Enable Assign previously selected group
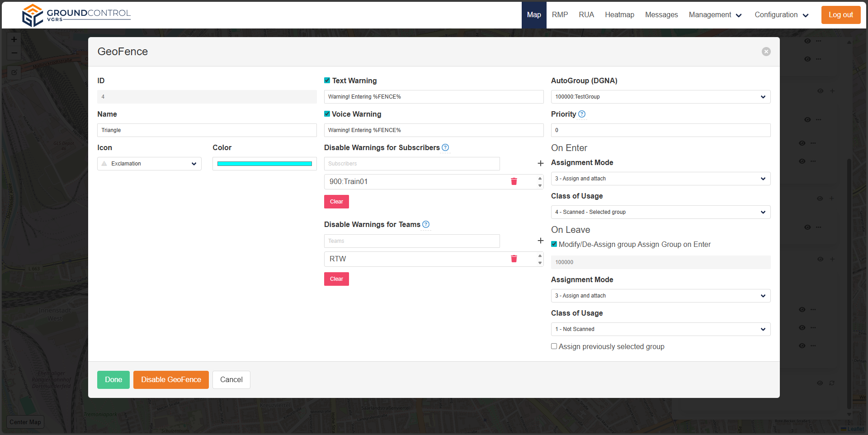Screen dimensions: 868x435 (x=554, y=346)
